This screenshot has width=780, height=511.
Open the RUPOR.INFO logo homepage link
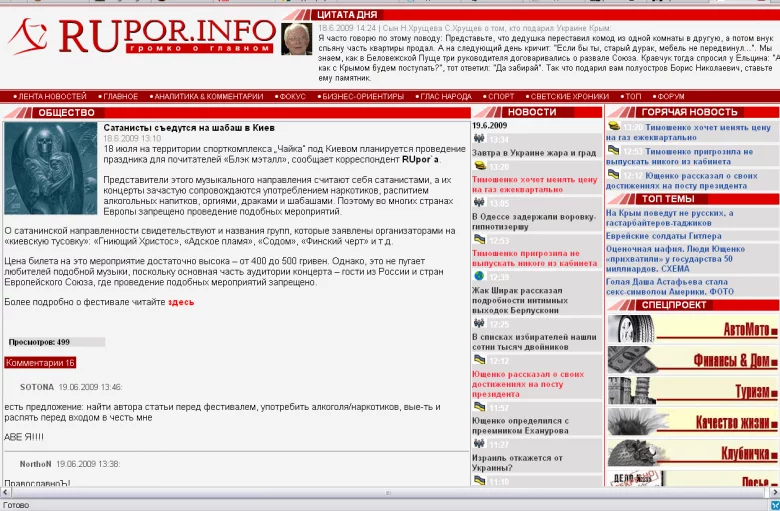142,35
